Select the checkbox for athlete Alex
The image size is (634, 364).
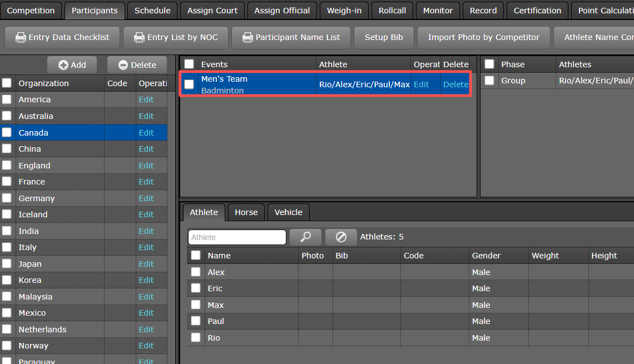[196, 272]
